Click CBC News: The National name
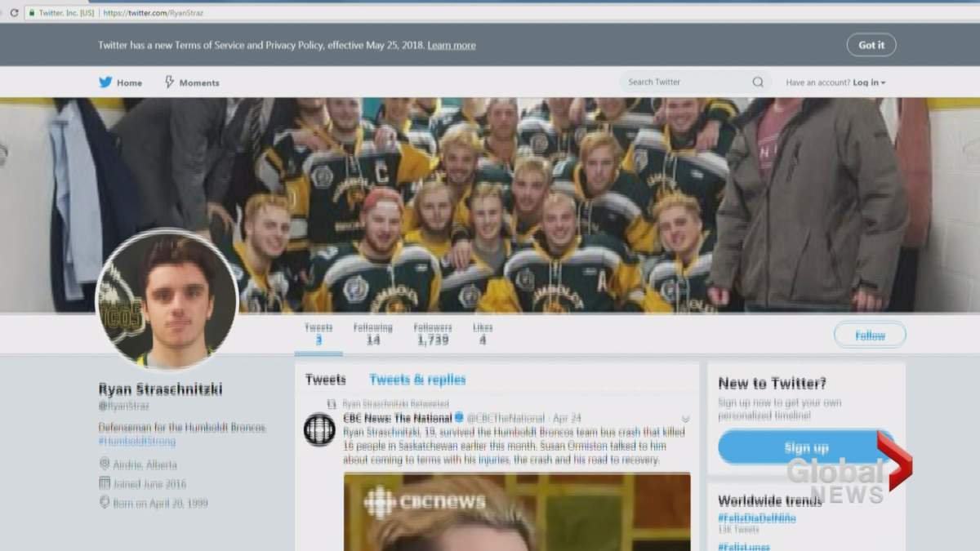This screenshot has height=551, width=980. point(398,418)
